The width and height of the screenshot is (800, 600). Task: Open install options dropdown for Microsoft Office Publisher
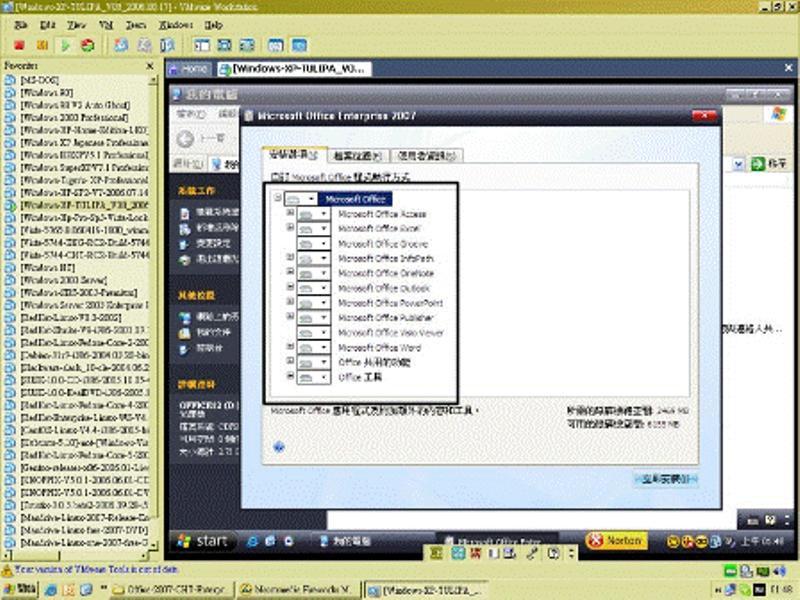314,317
